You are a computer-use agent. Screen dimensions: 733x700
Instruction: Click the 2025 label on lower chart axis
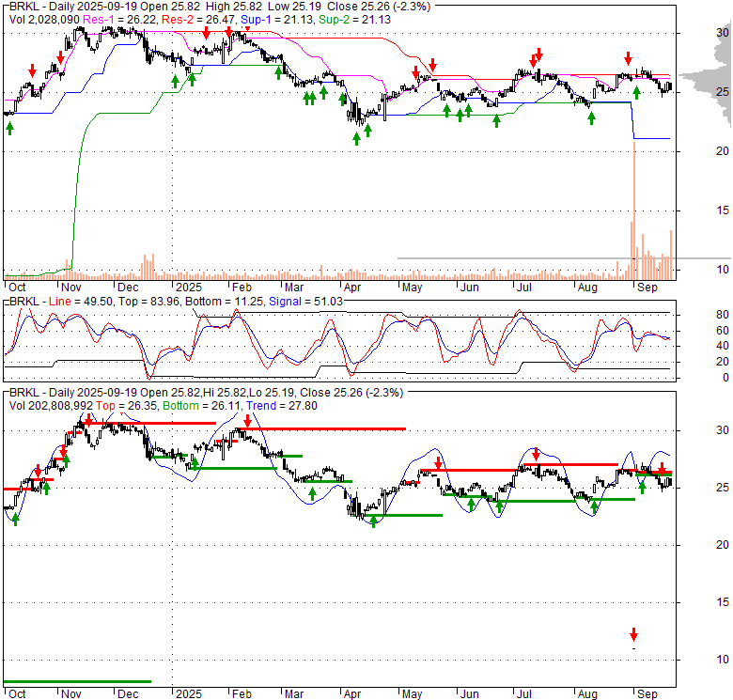coord(188,694)
